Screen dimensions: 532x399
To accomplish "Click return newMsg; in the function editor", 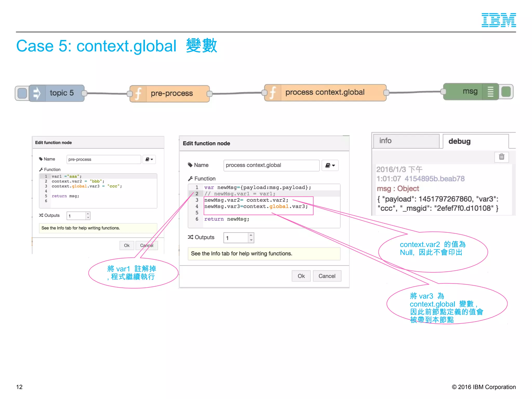I will (x=227, y=219).
